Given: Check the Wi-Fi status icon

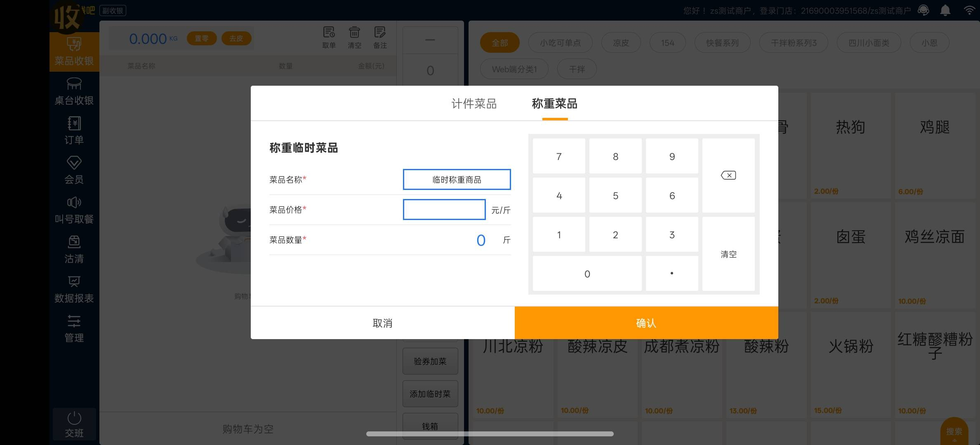Looking at the screenshot, I should click(x=969, y=11).
